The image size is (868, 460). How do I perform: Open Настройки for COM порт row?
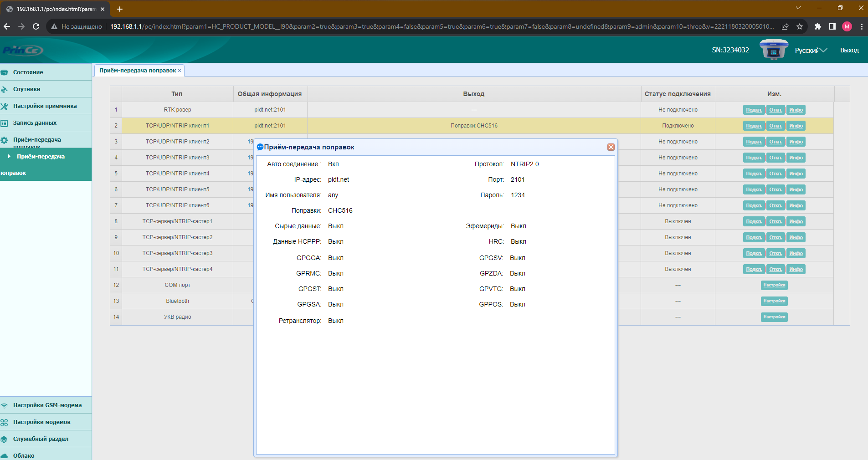point(774,285)
